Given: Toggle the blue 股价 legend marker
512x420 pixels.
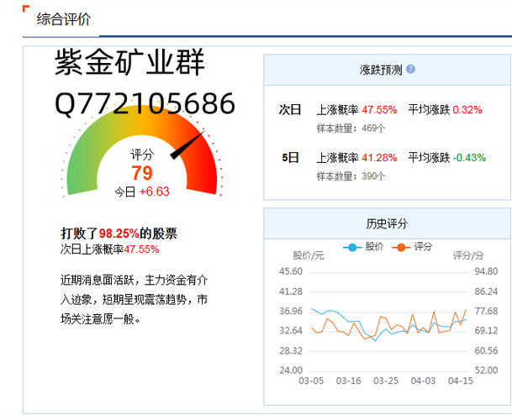Looking at the screenshot, I should (352, 247).
